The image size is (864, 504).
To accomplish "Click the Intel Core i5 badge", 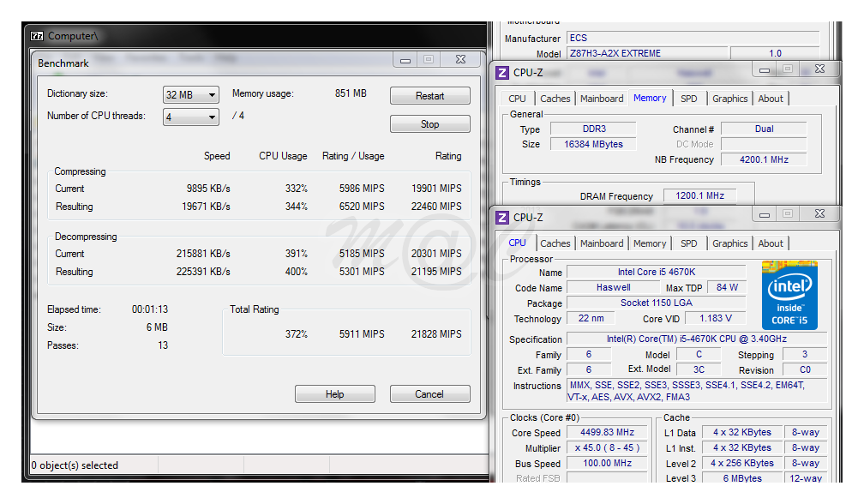I will (x=789, y=296).
